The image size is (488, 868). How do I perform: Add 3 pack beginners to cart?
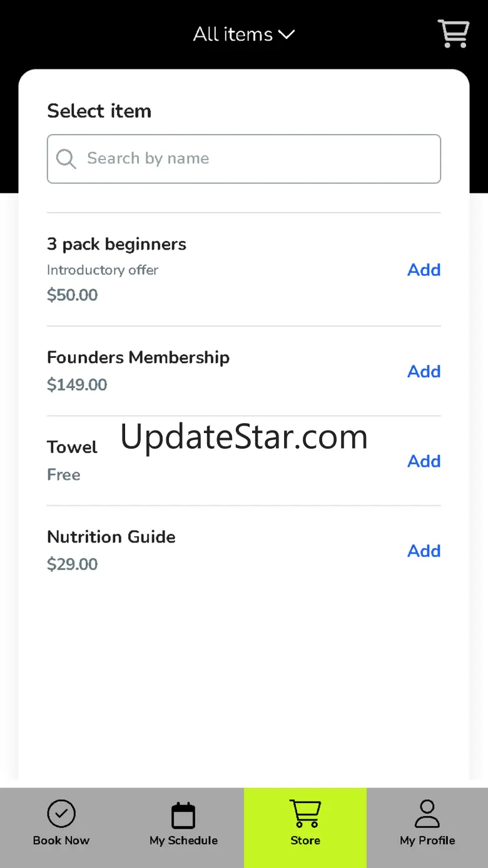tap(424, 270)
